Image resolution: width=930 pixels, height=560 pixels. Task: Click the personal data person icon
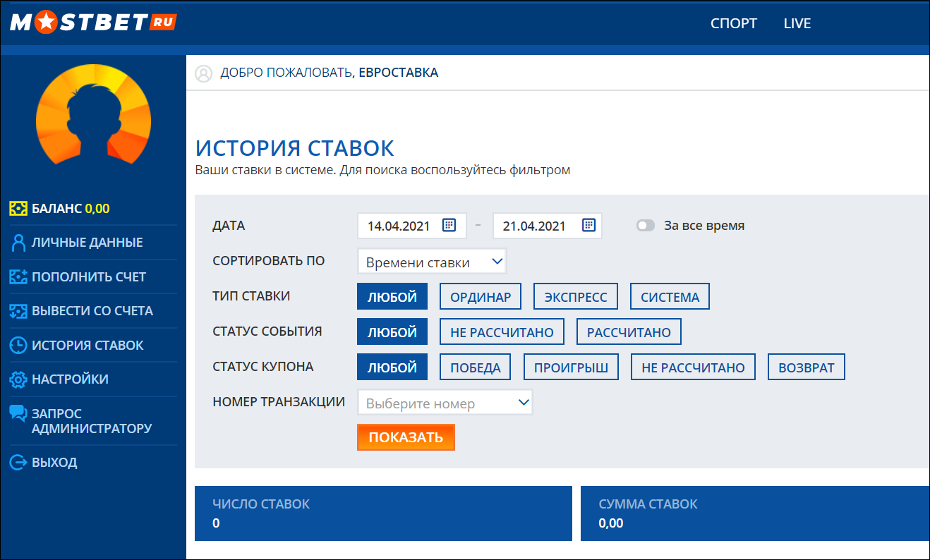point(18,243)
